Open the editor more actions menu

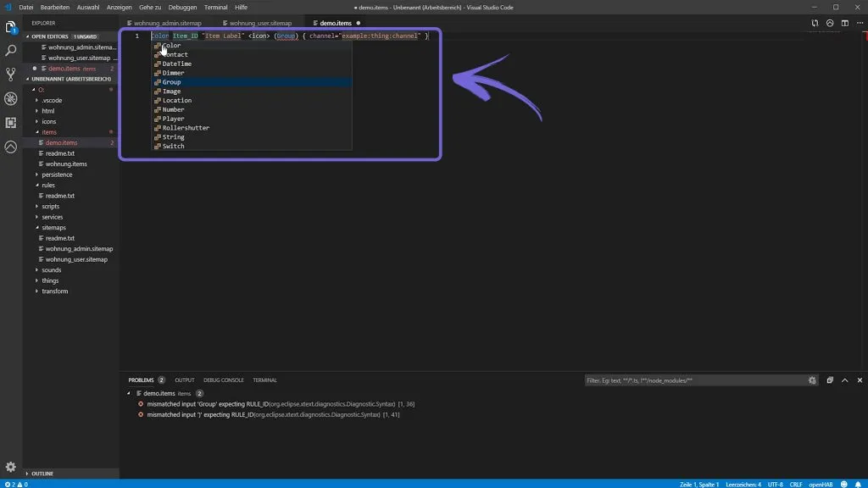[860, 23]
